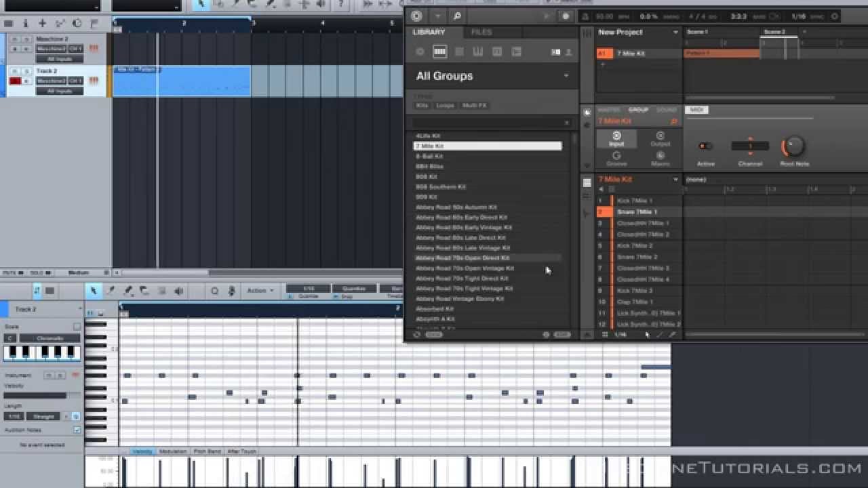Open the Chromatic scale dropdown
This screenshot has height=488, width=868.
tap(50, 338)
